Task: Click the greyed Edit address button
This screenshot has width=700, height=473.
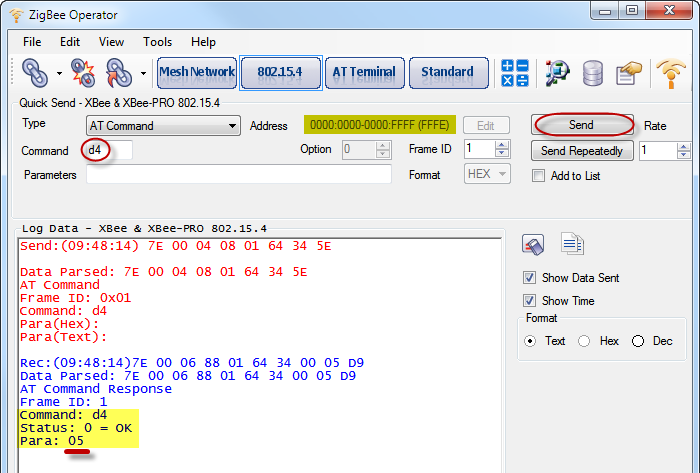Action: click(486, 125)
